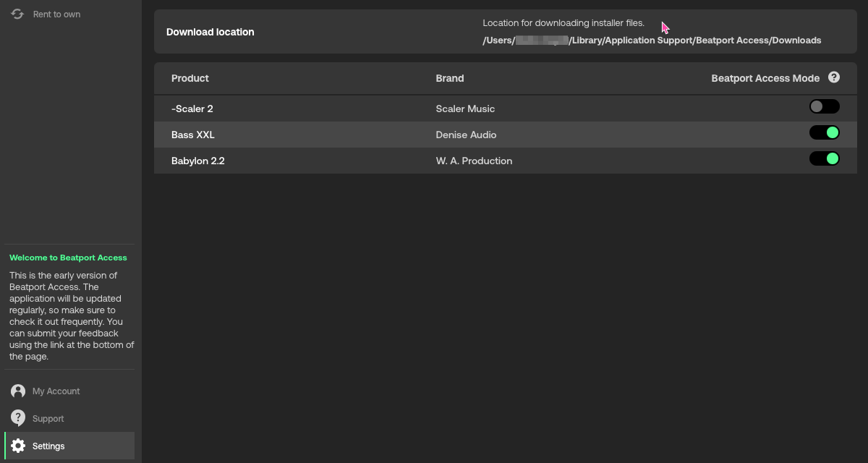868x463 pixels.
Task: Click the Beatport Access Mode help icon
Action: [834, 77]
